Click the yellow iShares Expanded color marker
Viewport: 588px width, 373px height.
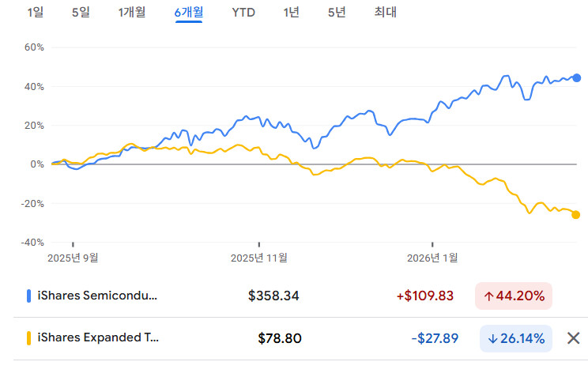[29, 338]
